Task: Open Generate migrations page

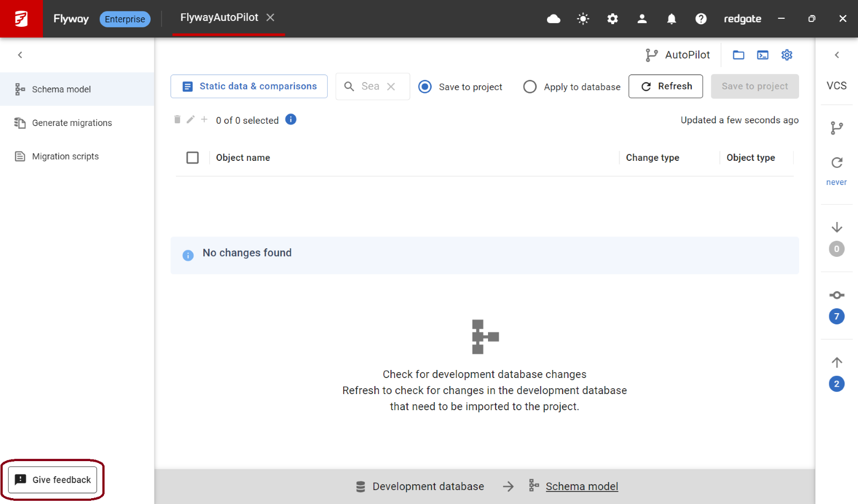Action: pos(72,123)
